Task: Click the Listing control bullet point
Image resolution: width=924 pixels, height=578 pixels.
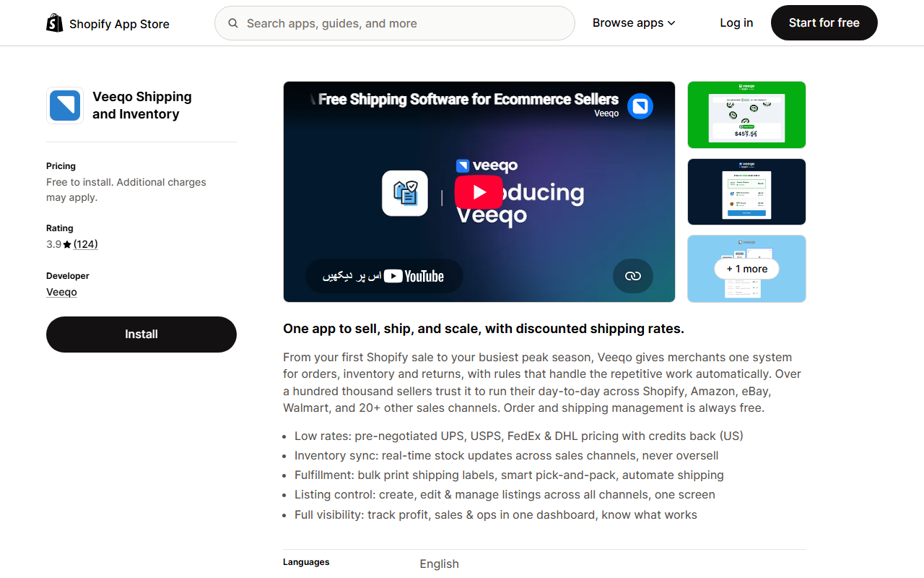Action: tap(505, 494)
